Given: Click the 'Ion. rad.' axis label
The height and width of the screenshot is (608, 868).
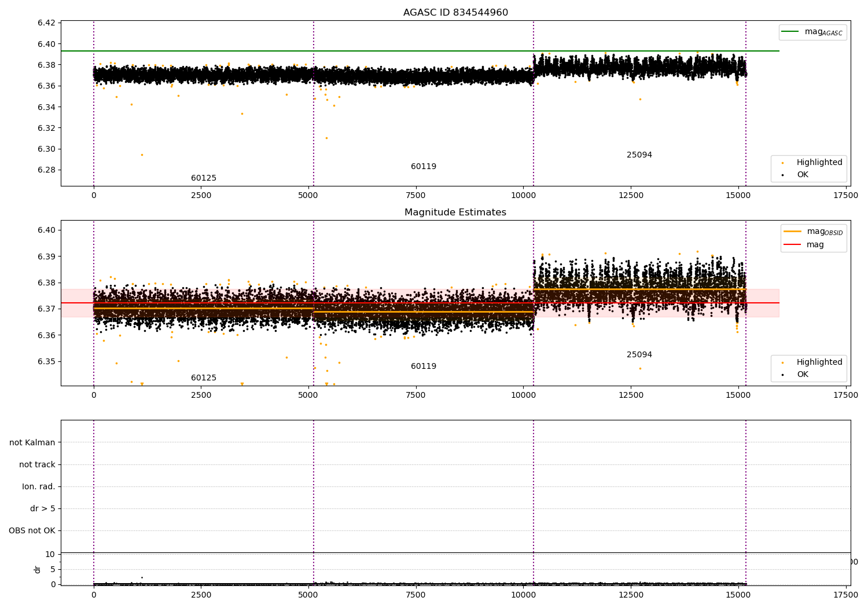Looking at the screenshot, I should 39,487.
